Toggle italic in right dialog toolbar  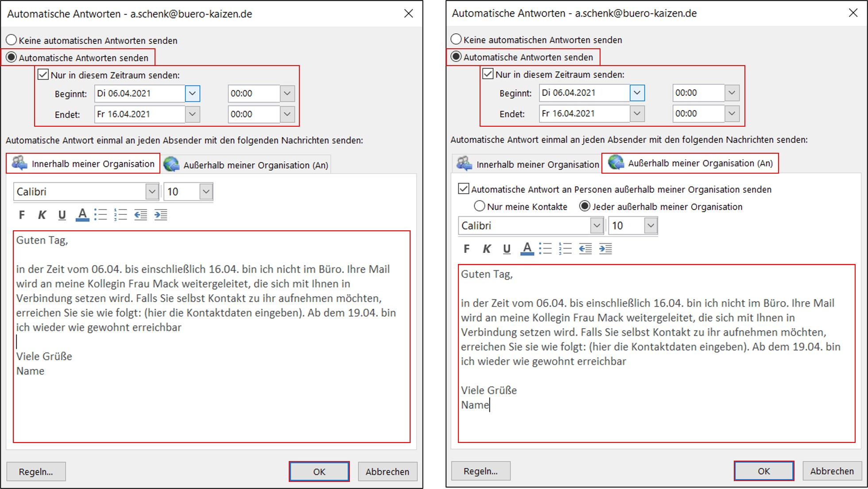(487, 248)
